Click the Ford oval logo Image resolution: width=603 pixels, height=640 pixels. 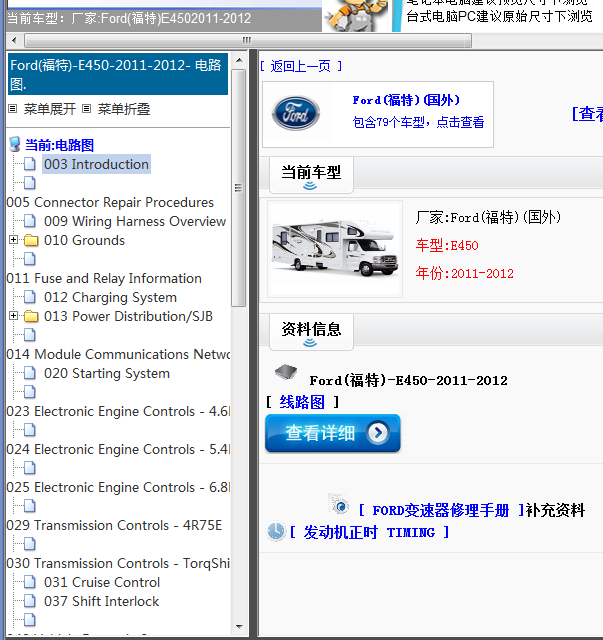coord(296,113)
